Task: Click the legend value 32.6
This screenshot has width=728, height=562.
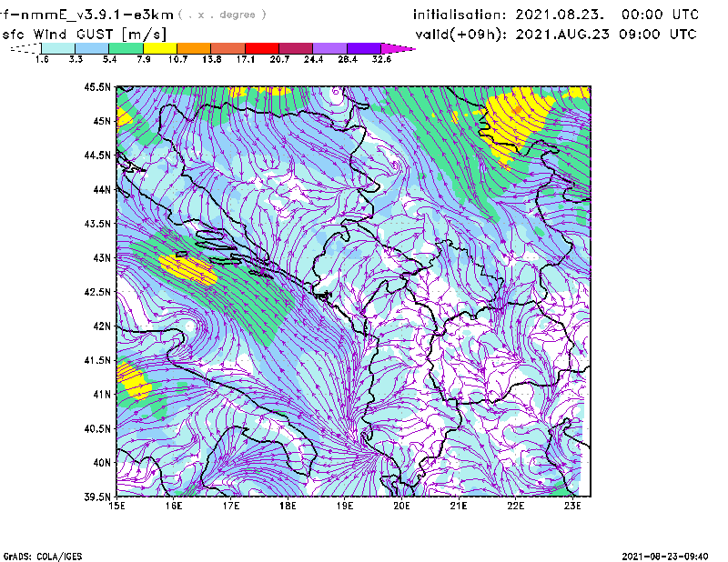Action: coord(381,59)
